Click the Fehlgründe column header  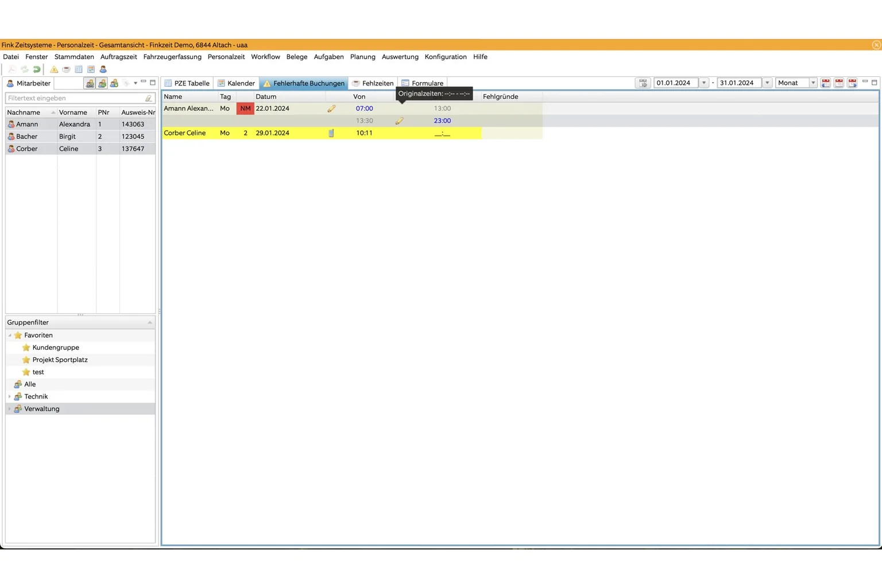tap(511, 96)
